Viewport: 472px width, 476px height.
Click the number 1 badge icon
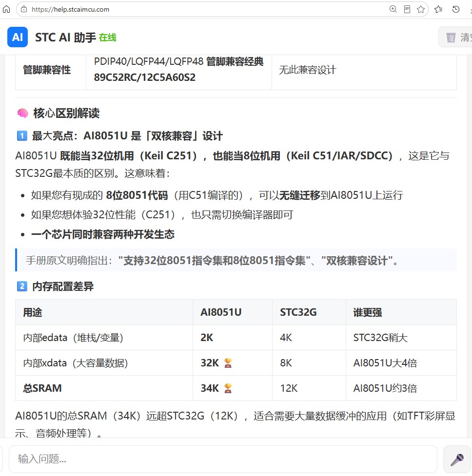[x=22, y=136]
